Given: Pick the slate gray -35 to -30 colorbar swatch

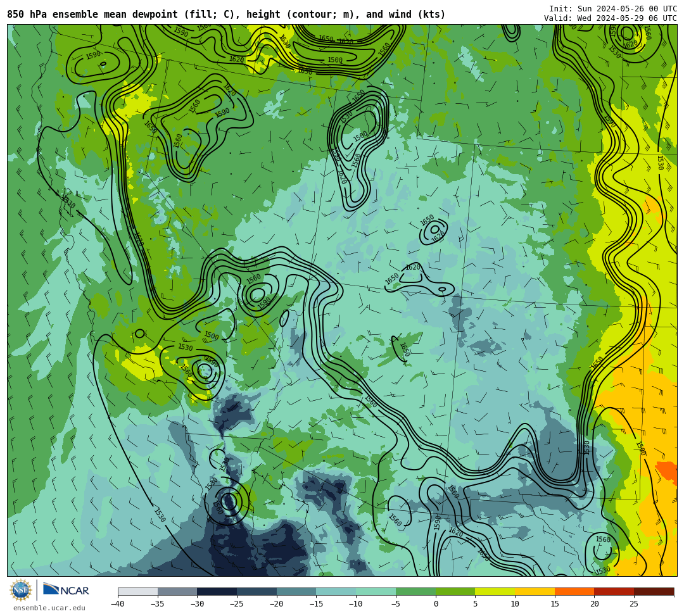Looking at the screenshot, I should pyautogui.click(x=177, y=591).
